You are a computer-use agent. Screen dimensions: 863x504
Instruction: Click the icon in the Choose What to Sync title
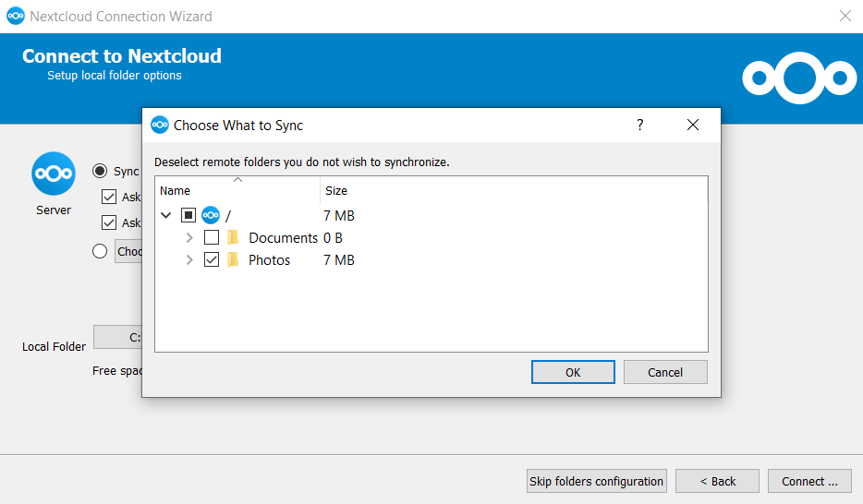(160, 126)
